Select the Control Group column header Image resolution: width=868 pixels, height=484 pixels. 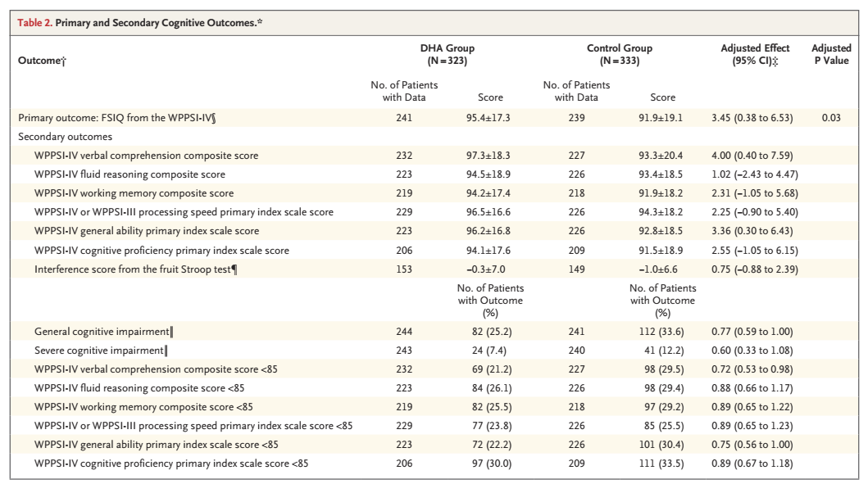(619, 54)
